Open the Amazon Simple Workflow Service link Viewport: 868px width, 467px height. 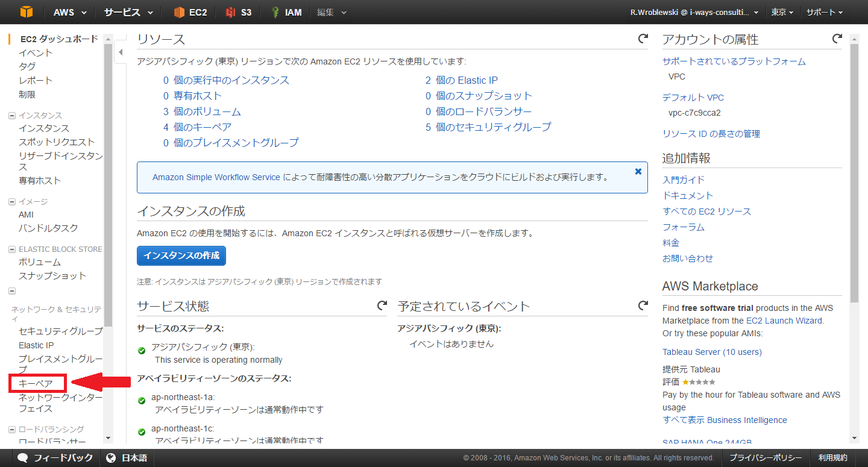pos(216,177)
